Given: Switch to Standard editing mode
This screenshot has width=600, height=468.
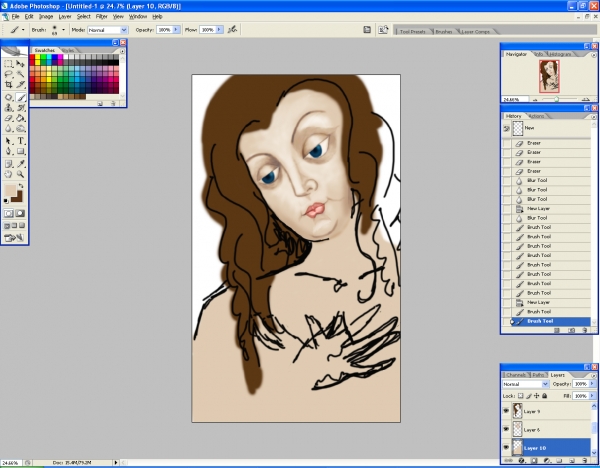Looking at the screenshot, I should [x=8, y=214].
